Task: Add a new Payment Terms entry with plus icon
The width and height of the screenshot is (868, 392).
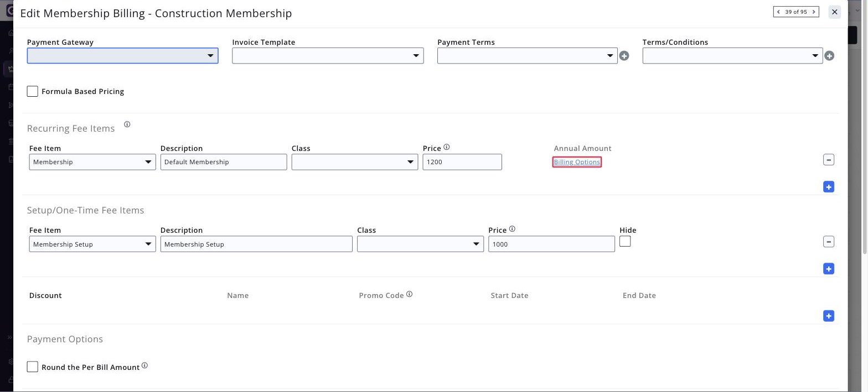Action: click(624, 56)
